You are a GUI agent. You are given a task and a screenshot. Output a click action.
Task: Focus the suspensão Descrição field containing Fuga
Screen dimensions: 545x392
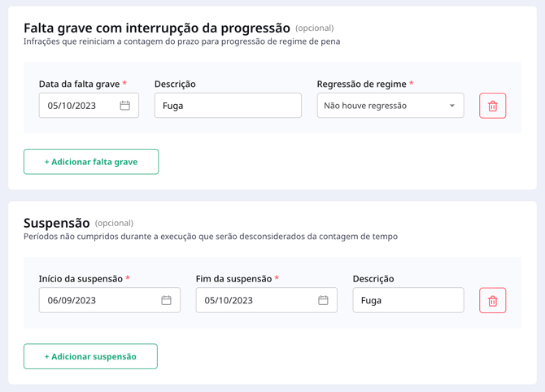(408, 300)
